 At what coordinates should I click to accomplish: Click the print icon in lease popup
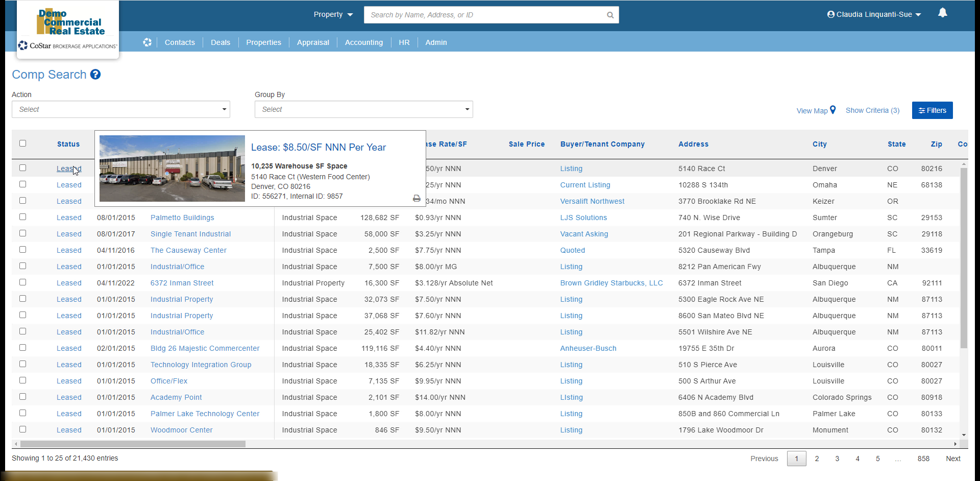pos(416,198)
